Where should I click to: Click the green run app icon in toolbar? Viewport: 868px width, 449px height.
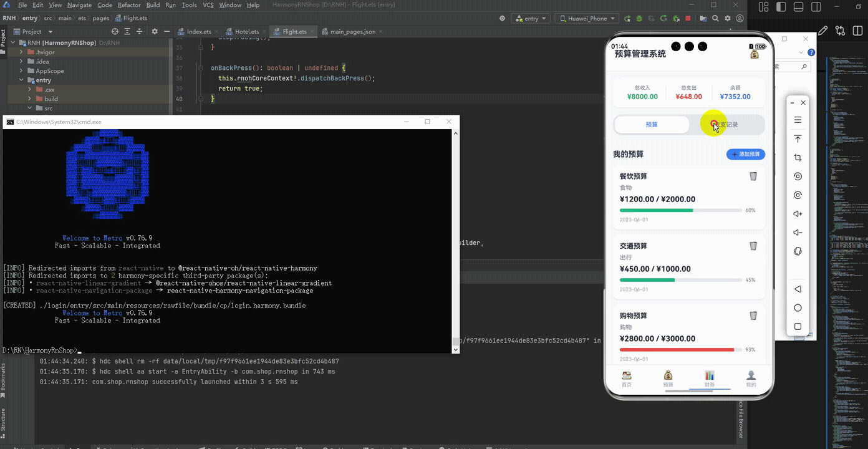(x=627, y=19)
